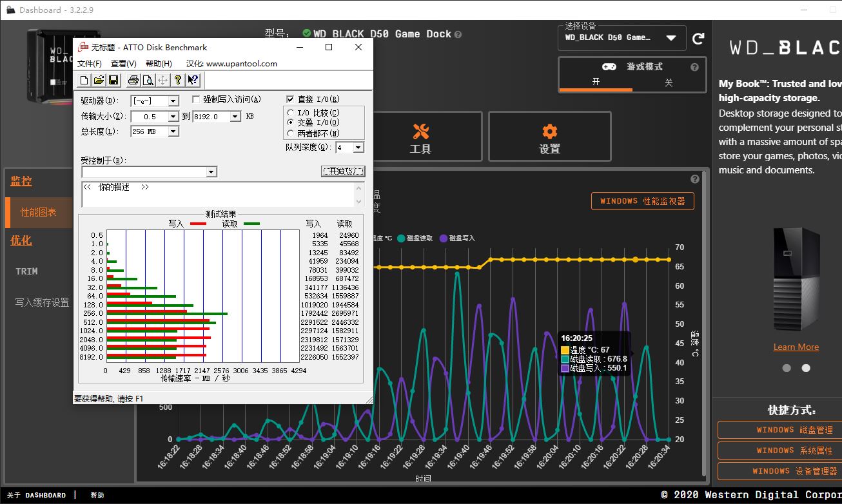Click the context help arrow-question icon

click(x=193, y=80)
